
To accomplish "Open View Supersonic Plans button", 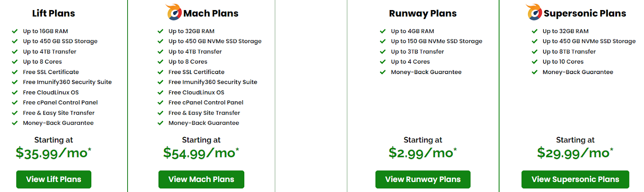I will coord(575,179).
